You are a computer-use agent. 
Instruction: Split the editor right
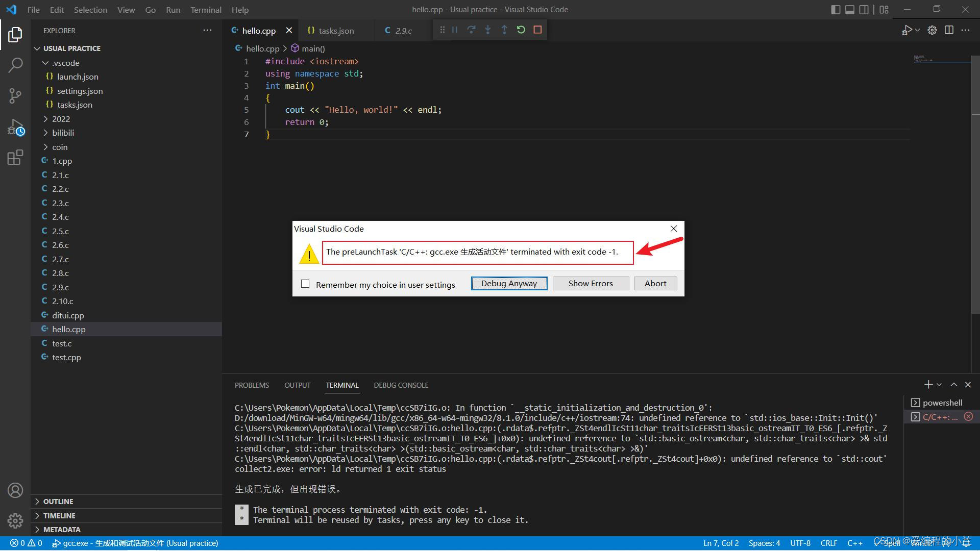949,30
